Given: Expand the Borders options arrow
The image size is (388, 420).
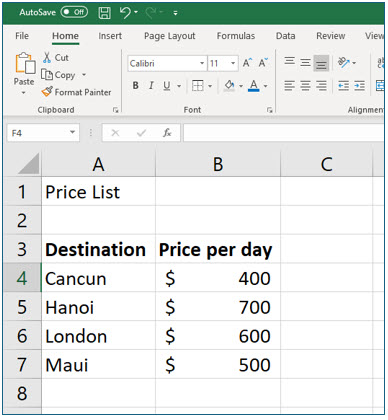Looking at the screenshot, I should coord(210,86).
